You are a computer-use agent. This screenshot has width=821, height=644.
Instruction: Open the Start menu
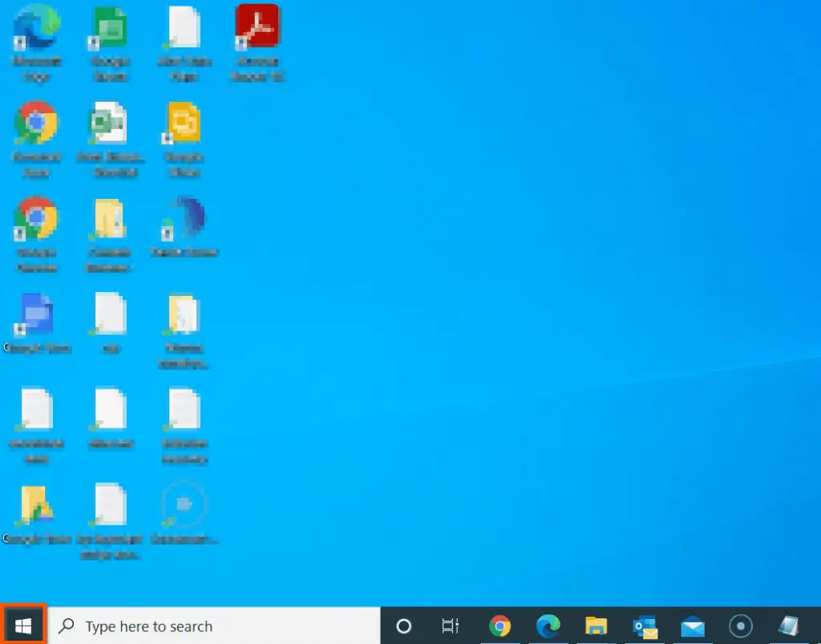point(22,626)
